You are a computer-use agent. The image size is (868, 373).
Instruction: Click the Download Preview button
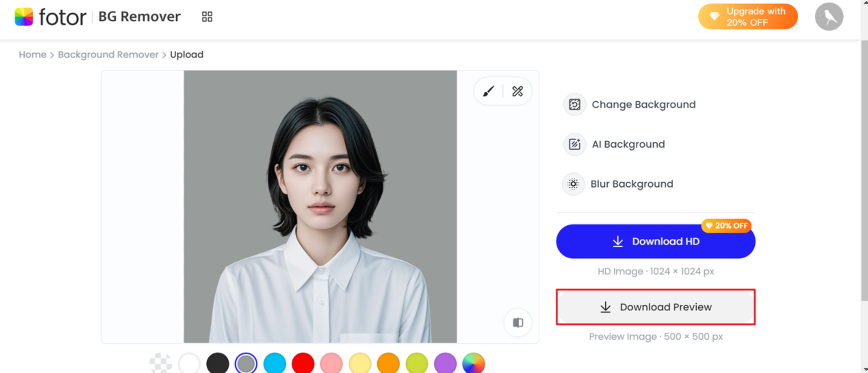(655, 307)
